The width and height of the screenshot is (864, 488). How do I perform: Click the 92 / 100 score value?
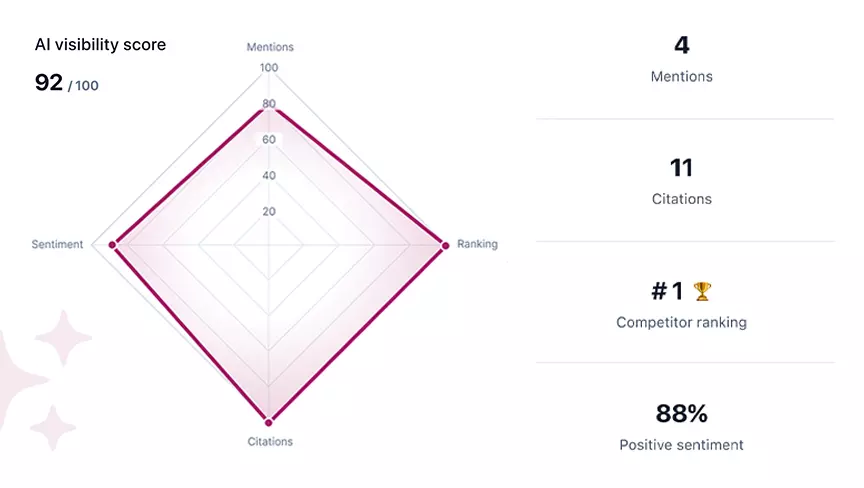point(66,83)
